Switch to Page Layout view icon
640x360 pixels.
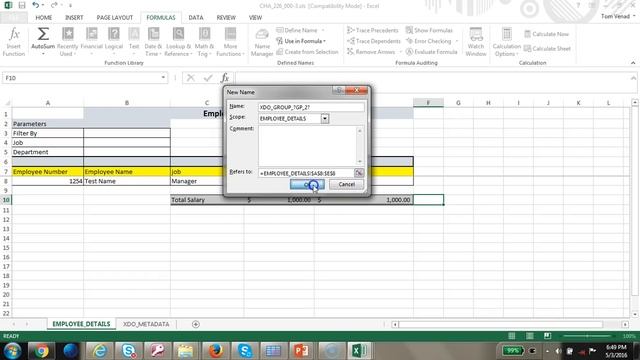[x=529, y=336]
